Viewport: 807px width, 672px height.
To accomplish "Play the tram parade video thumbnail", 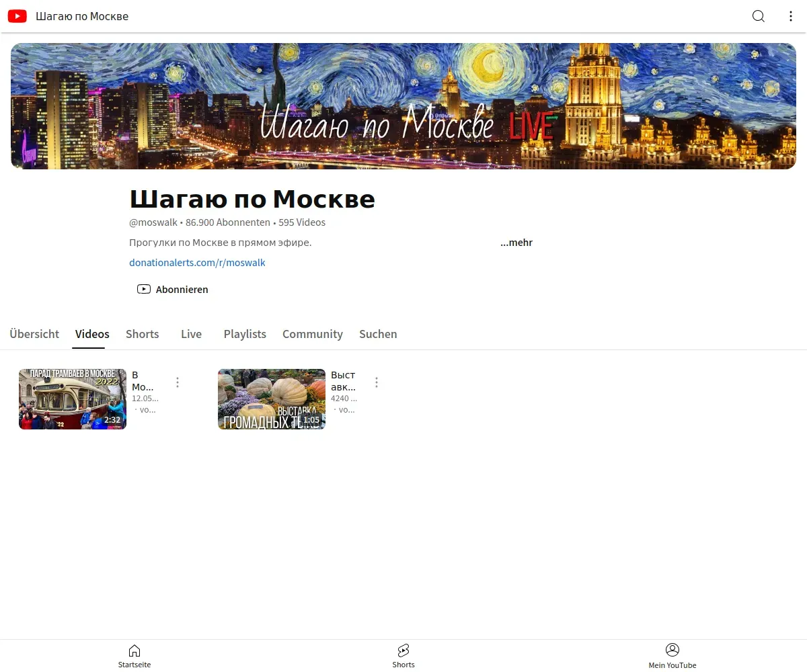I will pos(73,399).
